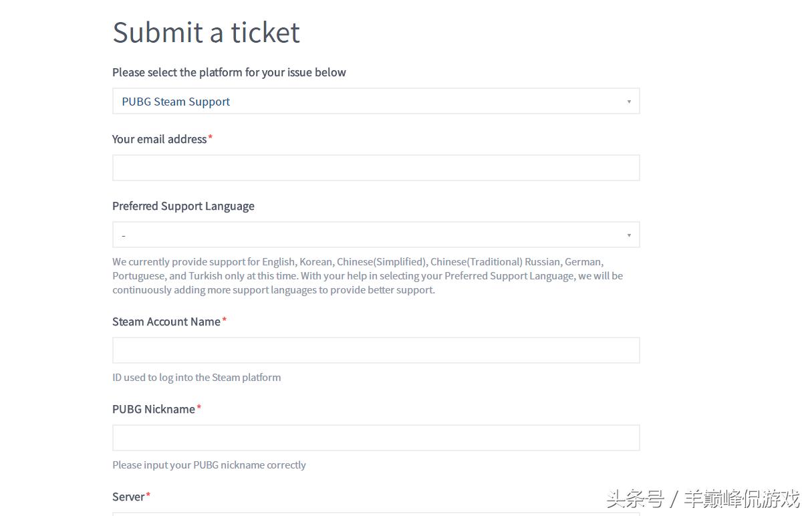The image size is (812, 516).
Task: Click the red asterisk beside email address
Action: pos(211,138)
